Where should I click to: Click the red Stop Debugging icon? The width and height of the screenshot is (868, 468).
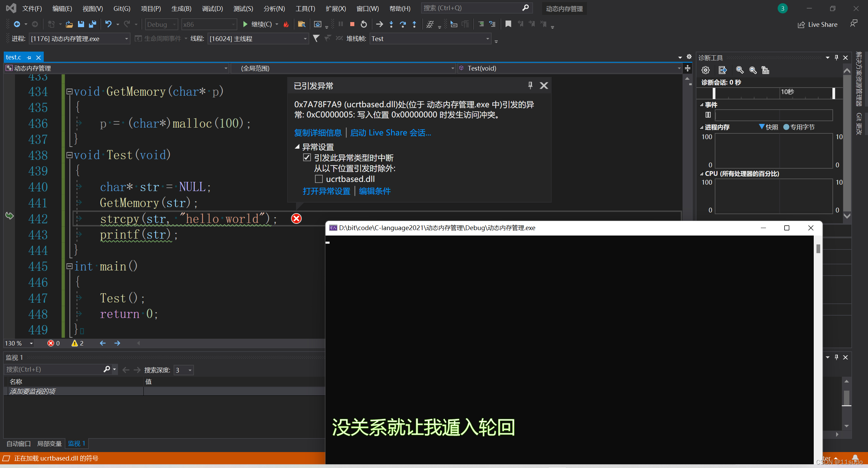tap(352, 24)
